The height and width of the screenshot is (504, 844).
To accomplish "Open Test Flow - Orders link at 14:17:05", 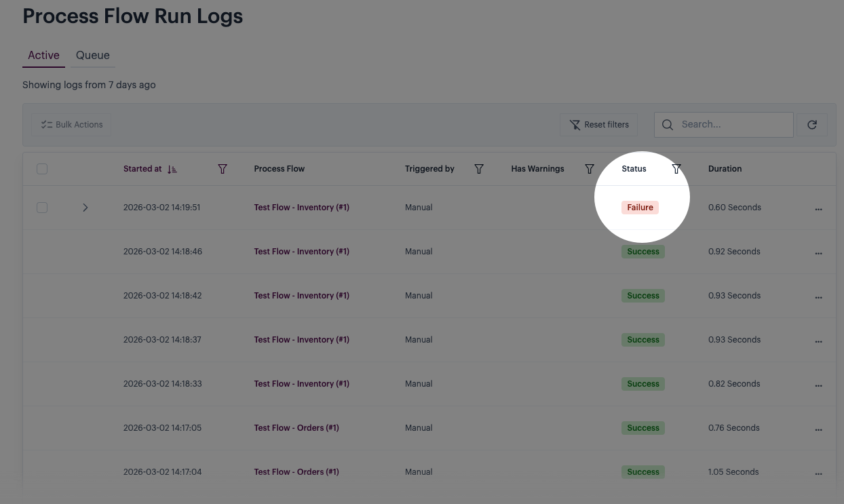I will (x=296, y=428).
